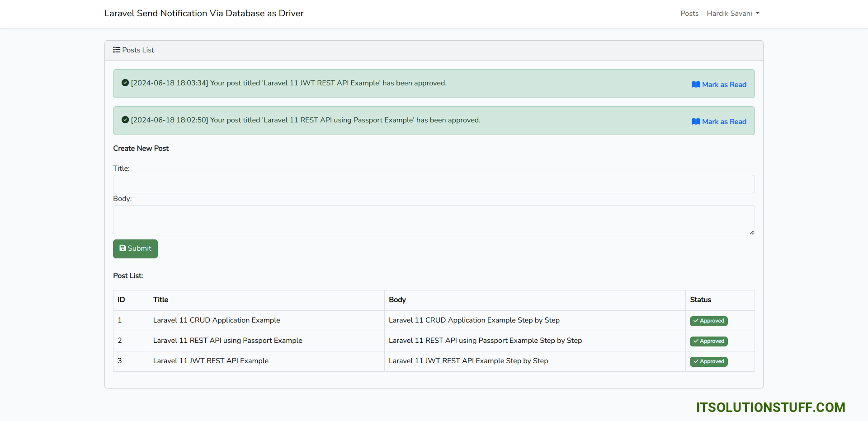Click the Approved status badge of post 2

click(708, 341)
